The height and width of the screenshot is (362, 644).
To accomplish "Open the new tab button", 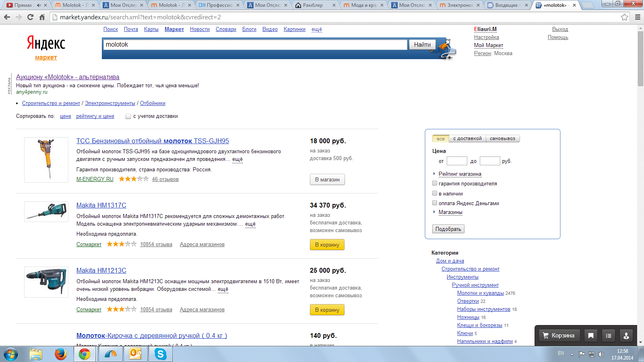I will pyautogui.click(x=588, y=5).
